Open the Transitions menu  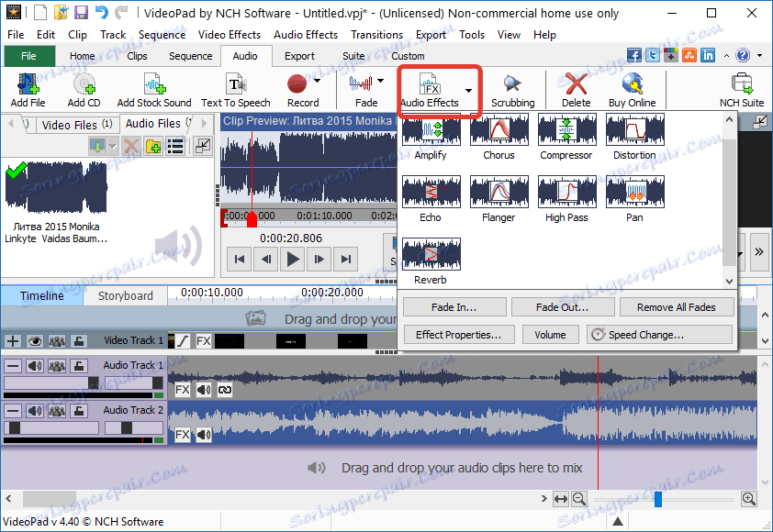click(x=376, y=35)
